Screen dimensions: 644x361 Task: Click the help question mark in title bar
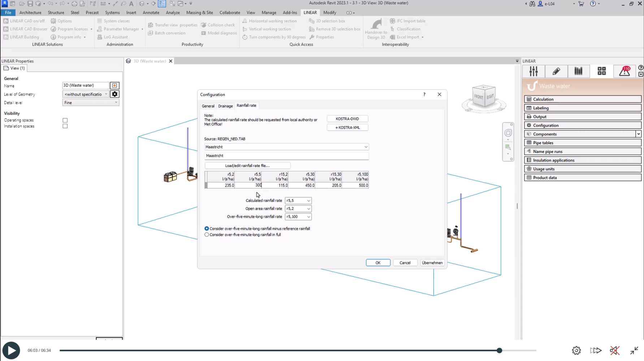(x=593, y=4)
